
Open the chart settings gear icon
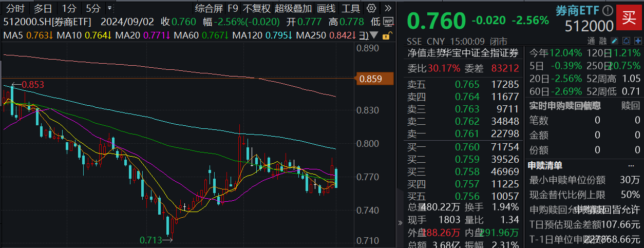(371, 8)
